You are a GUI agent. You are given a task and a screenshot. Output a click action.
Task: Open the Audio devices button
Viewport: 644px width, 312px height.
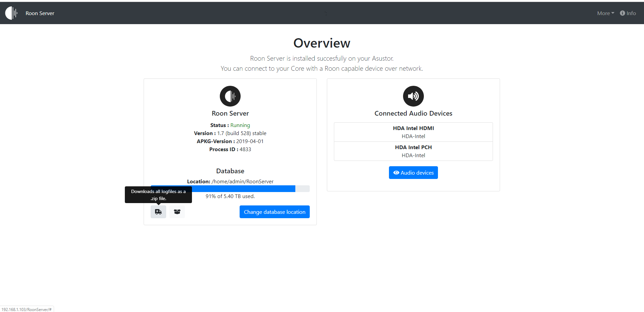point(413,173)
